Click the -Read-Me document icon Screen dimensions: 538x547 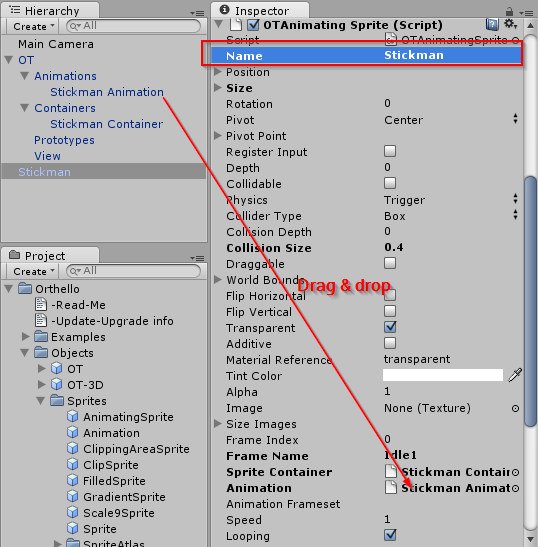(41, 304)
